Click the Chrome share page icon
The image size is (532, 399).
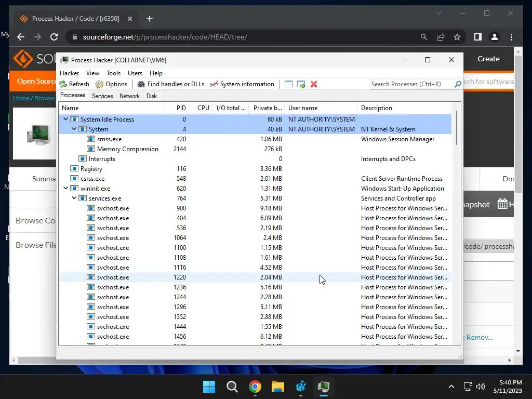(441, 37)
